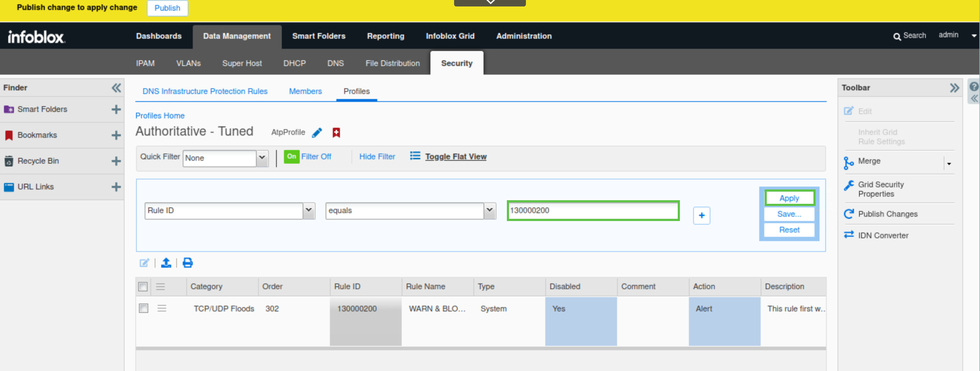Click the print icon above table
This screenshot has width=980, height=371.
pyautogui.click(x=187, y=263)
